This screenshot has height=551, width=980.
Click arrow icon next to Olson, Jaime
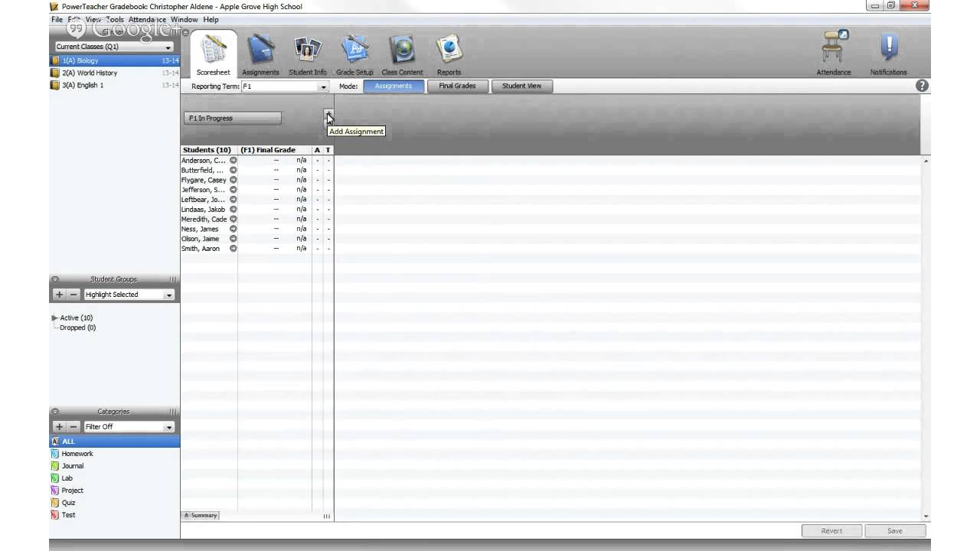tap(234, 239)
